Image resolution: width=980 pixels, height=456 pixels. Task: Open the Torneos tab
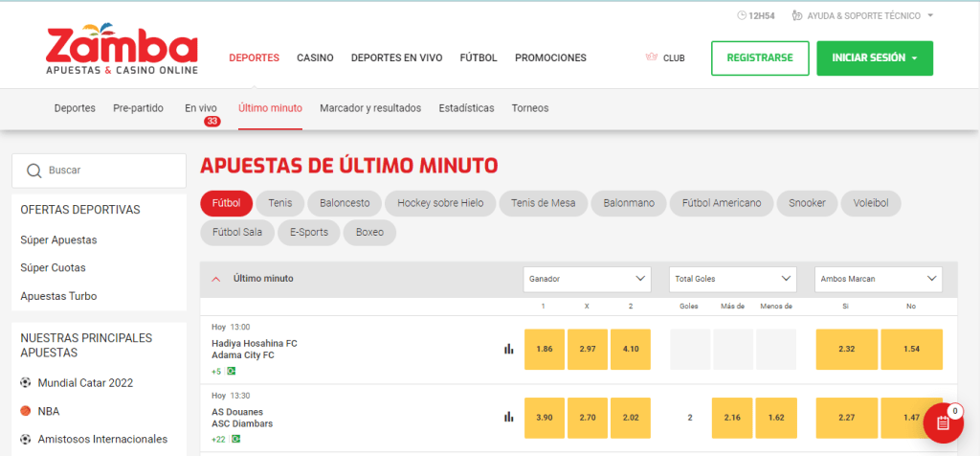[530, 108]
